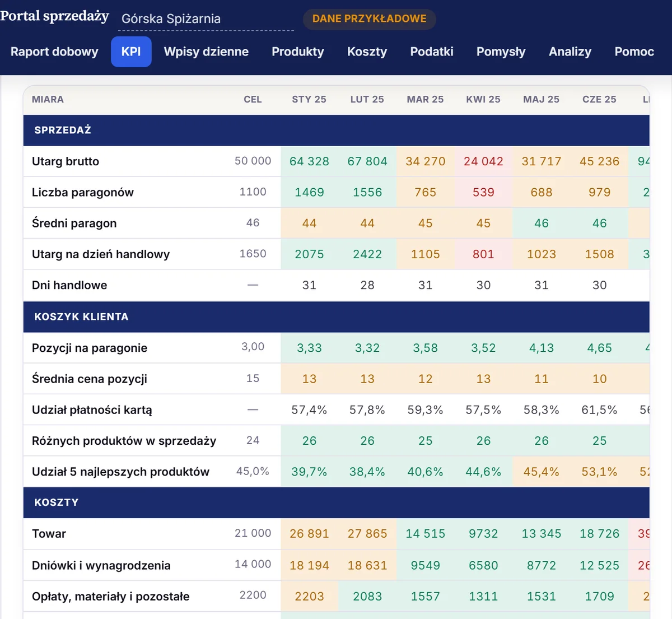Viewport: 672px width, 619px height.
Task: Select the Średni paragon row label
Action: pyautogui.click(x=74, y=223)
